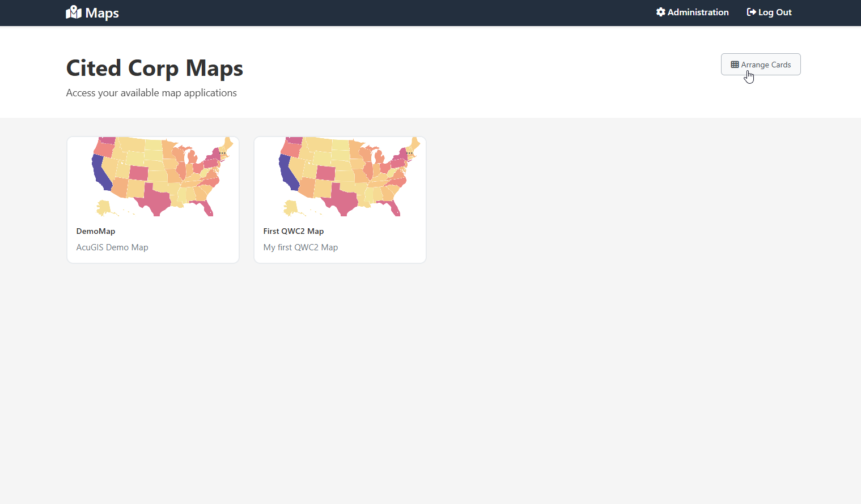Click the Maps logo icon
This screenshot has width=861, height=504.
point(74,12)
